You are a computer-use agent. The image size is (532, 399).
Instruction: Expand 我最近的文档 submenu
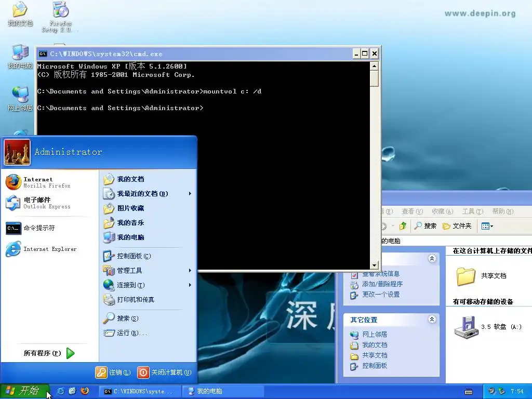pos(148,194)
